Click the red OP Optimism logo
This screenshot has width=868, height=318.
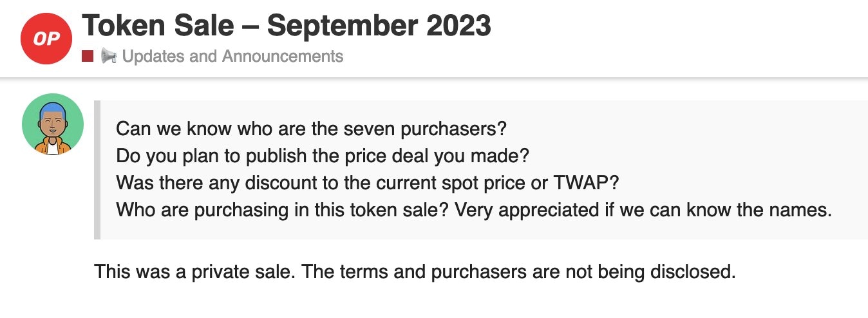[x=46, y=39]
